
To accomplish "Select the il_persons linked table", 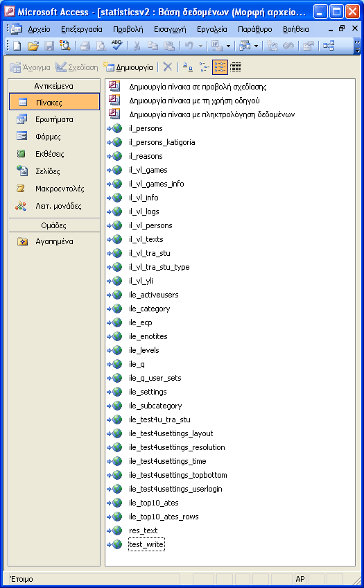I will tap(146, 128).
